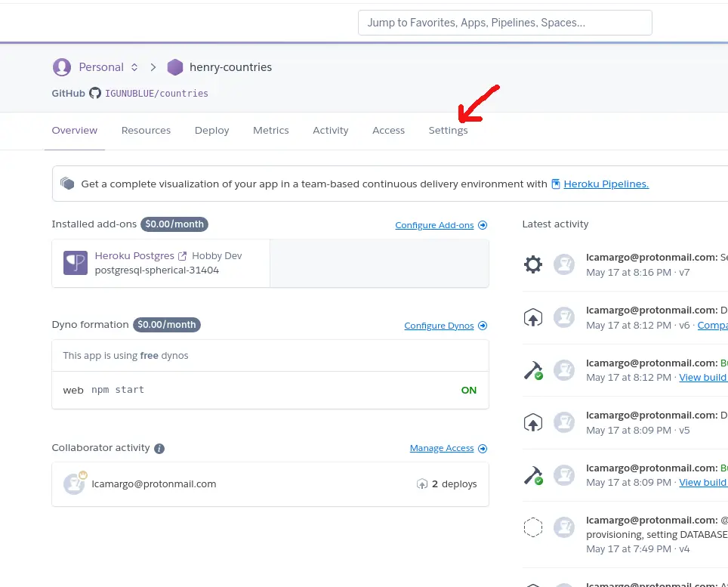This screenshot has height=587, width=728.
Task: Click the pipelines icon before Heroku Pipelines
Action: [x=556, y=184]
